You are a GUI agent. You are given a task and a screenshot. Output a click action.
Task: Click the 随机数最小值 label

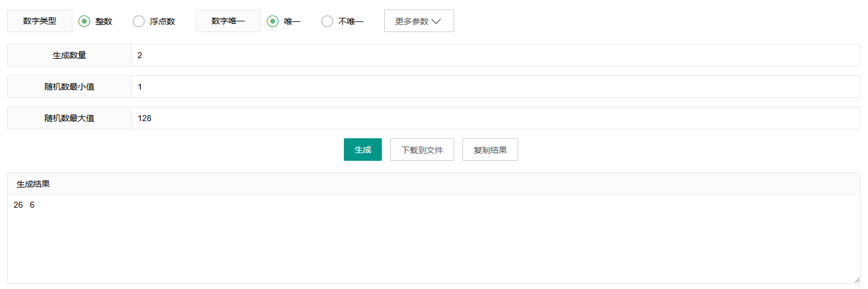coord(69,87)
